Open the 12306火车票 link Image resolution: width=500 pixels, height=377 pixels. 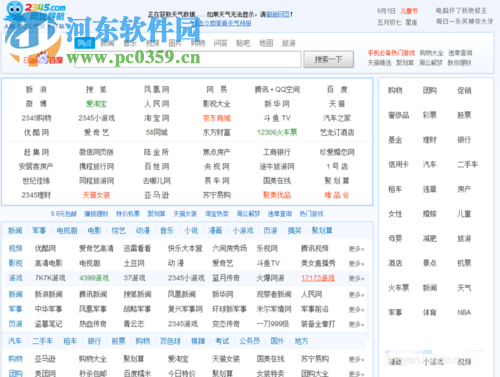click(x=277, y=132)
